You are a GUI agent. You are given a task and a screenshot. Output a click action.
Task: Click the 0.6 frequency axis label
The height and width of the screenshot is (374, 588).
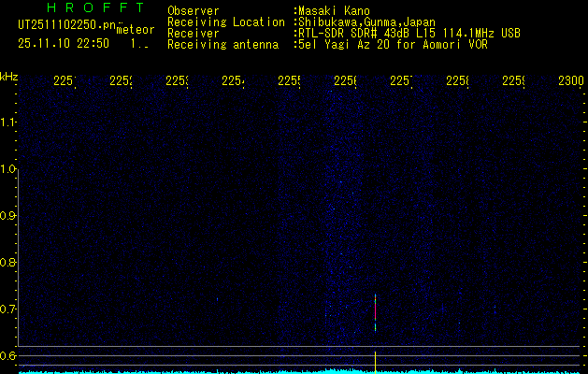pos(7,355)
